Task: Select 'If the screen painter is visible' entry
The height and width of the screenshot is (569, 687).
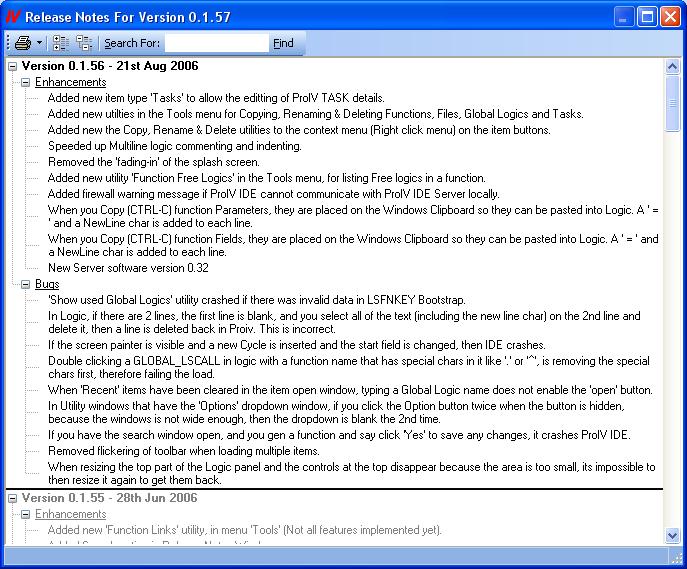Action: click(x=297, y=345)
